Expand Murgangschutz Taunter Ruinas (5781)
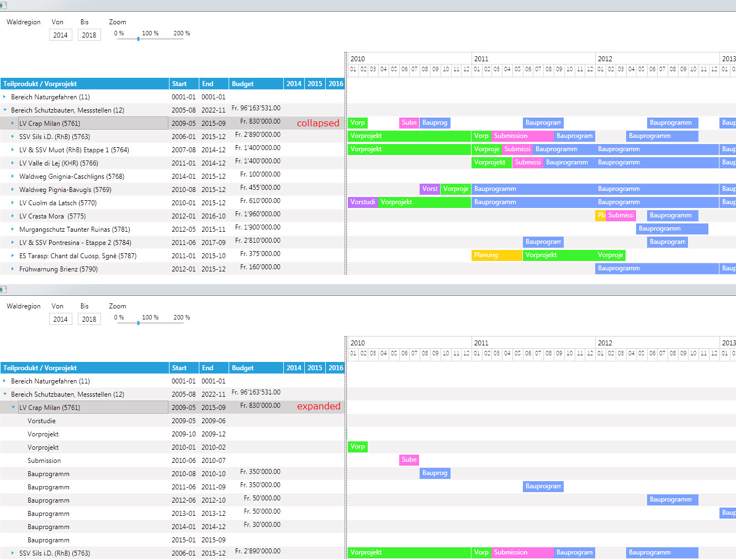Image resolution: width=736 pixels, height=560 pixels. click(13, 229)
